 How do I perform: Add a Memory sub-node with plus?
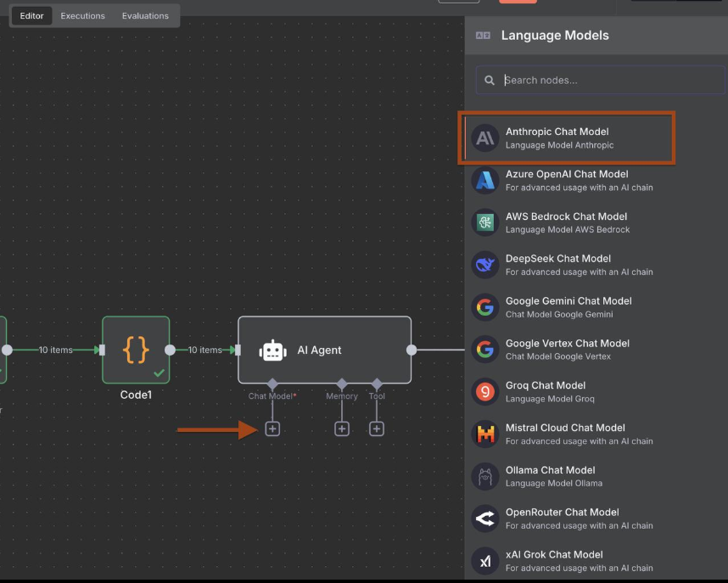pos(342,429)
